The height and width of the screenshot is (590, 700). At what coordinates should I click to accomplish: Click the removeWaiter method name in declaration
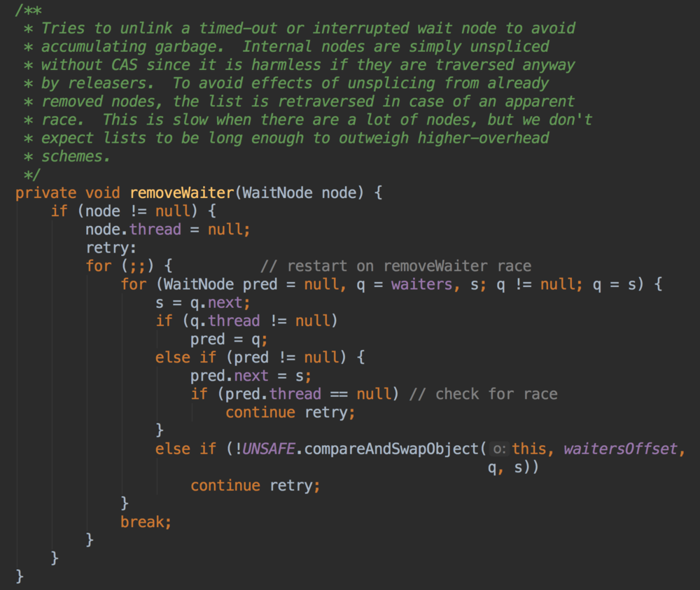point(182,192)
